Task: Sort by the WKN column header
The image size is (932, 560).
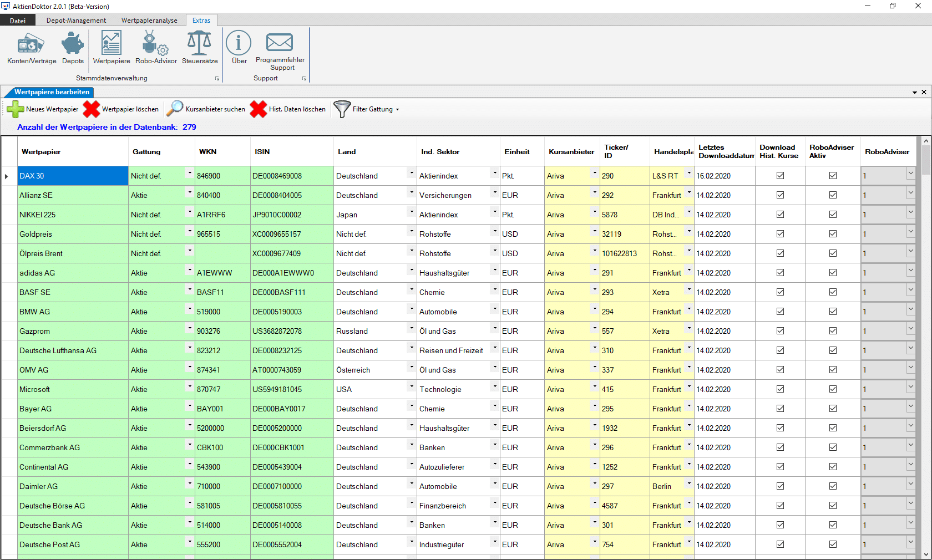Action: tap(222, 151)
